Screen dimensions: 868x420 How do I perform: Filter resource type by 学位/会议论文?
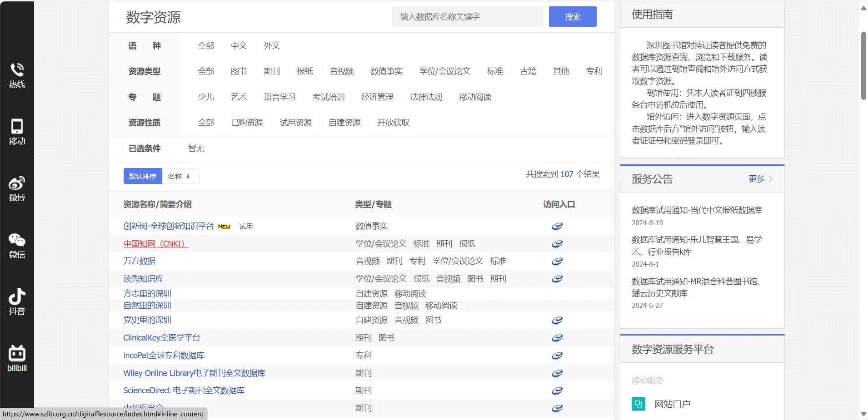click(445, 71)
